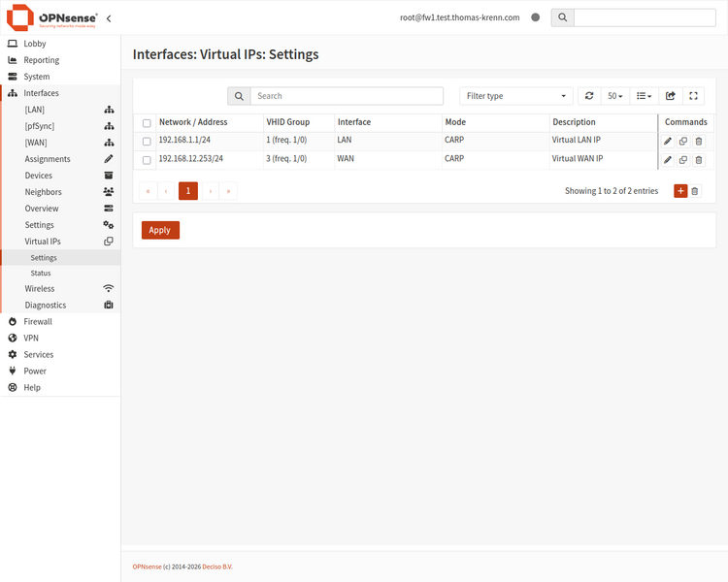Click the pencil icon beside Assignments
Viewport: 728px width, 582px height.
pos(109,159)
